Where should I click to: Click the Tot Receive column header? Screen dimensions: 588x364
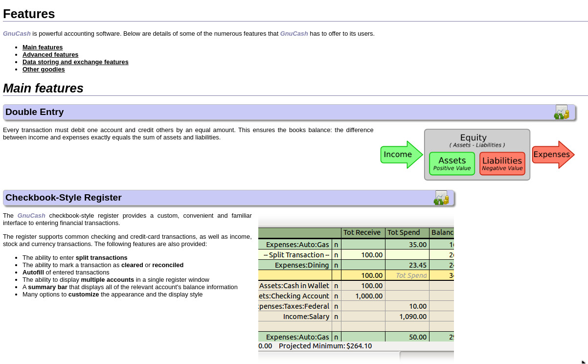pos(363,232)
